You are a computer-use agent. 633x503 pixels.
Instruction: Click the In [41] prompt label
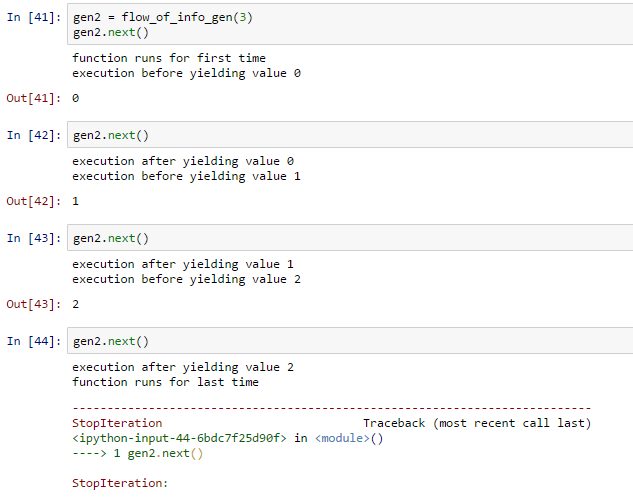pos(34,17)
